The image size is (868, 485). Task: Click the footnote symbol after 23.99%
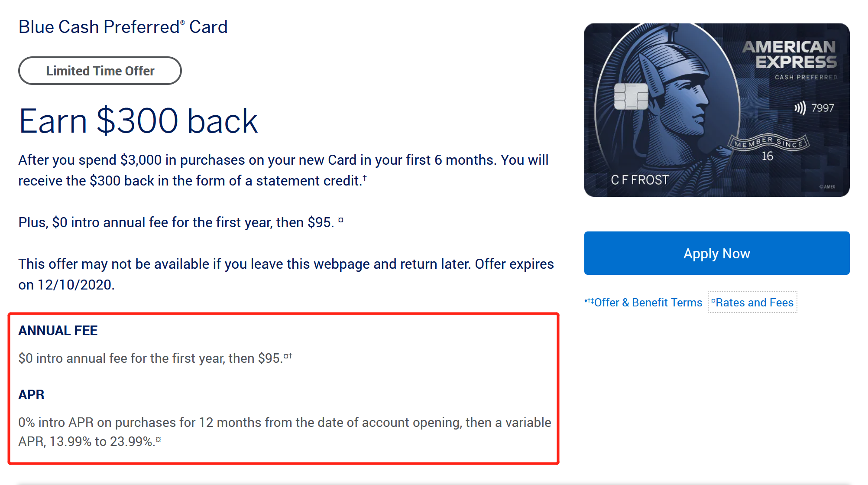pos(159,439)
